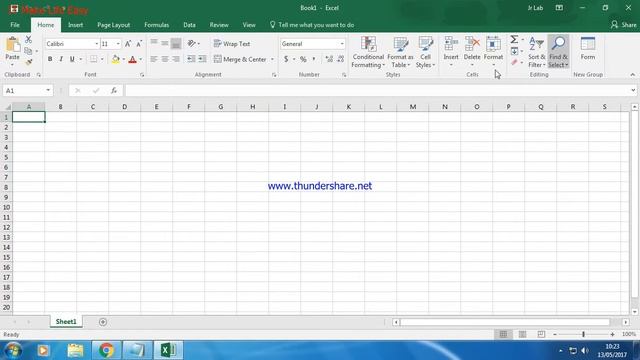Open the Calibri font name dropdown
Viewport: 640px width, 360px height.
97,44
